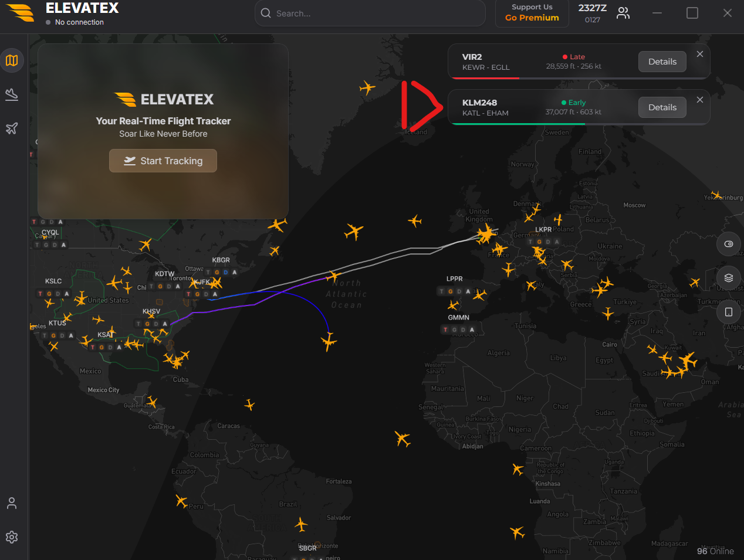Screen dimensions: 744x560
Task: Toggle GMMN T tower badge
Action: [445, 330]
